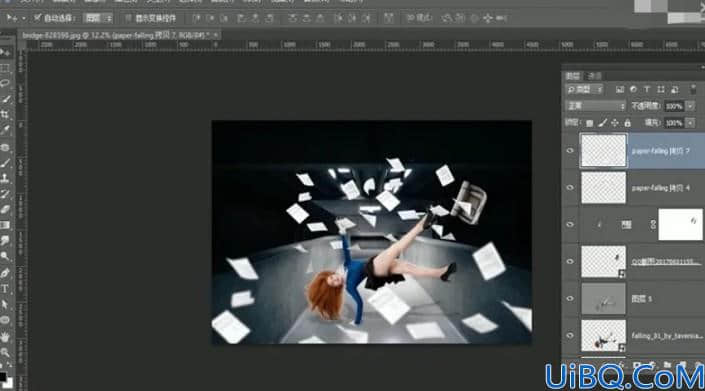The image size is (705, 391).
Task: Select the paper-falling 拷贝 4 layer thumbnail
Action: pyautogui.click(x=603, y=188)
